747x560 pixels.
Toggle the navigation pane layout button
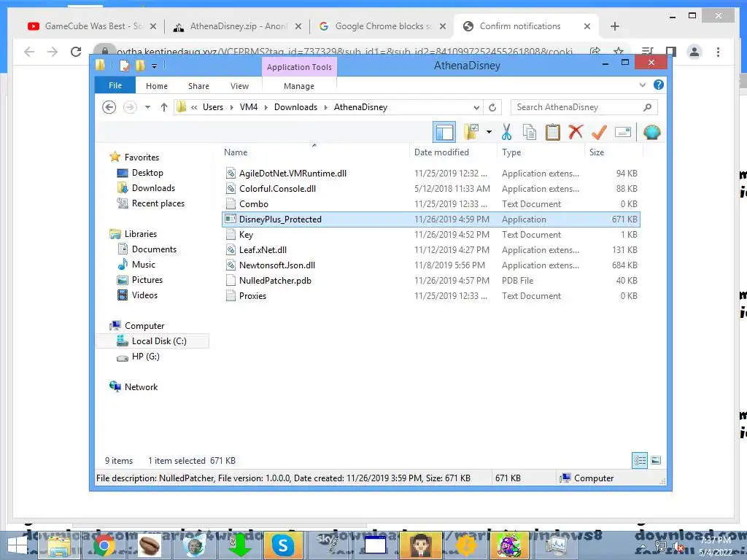coord(444,133)
